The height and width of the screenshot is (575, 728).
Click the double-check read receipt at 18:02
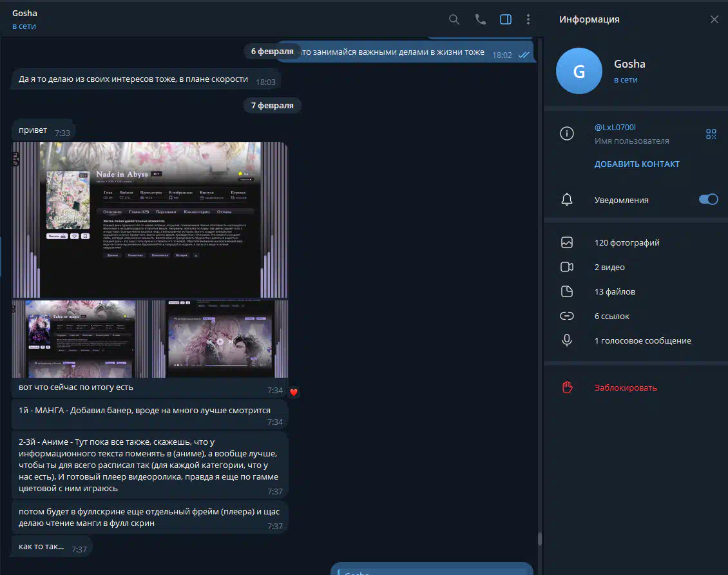click(x=524, y=55)
